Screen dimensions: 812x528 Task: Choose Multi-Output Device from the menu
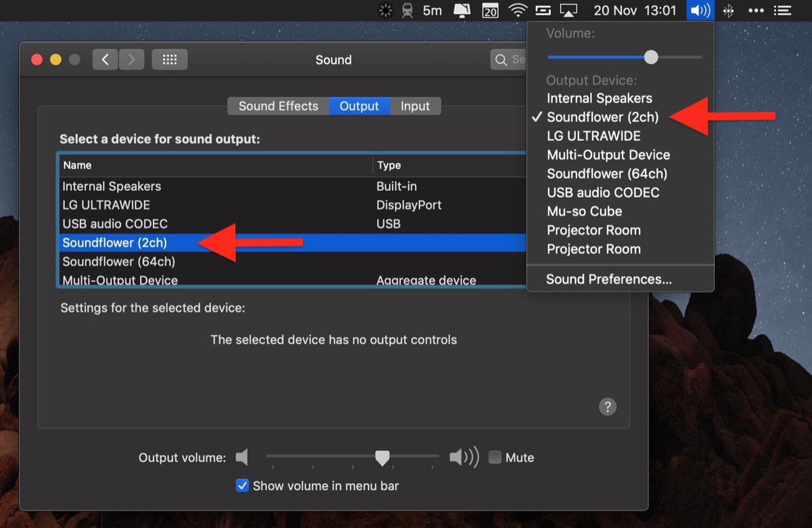point(608,155)
